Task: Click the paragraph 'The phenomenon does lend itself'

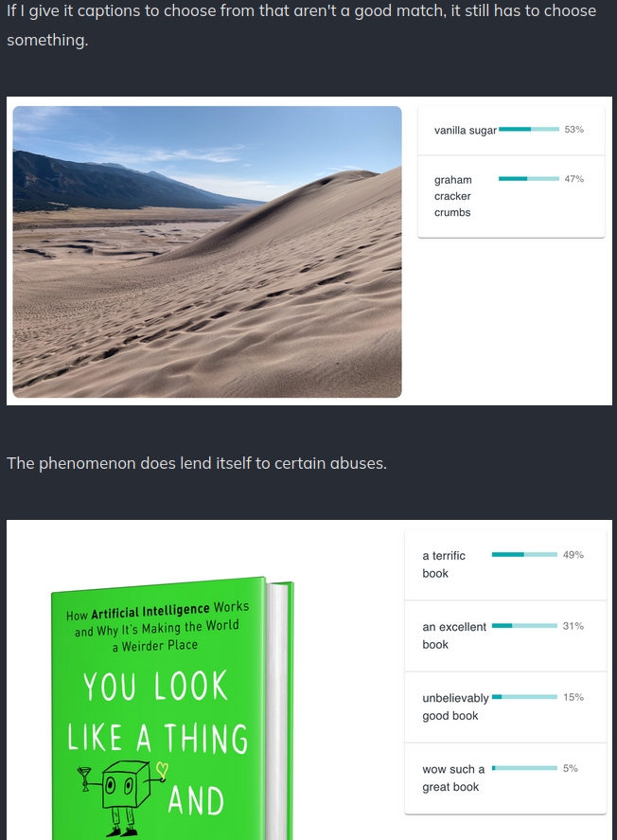Action: pos(197,463)
